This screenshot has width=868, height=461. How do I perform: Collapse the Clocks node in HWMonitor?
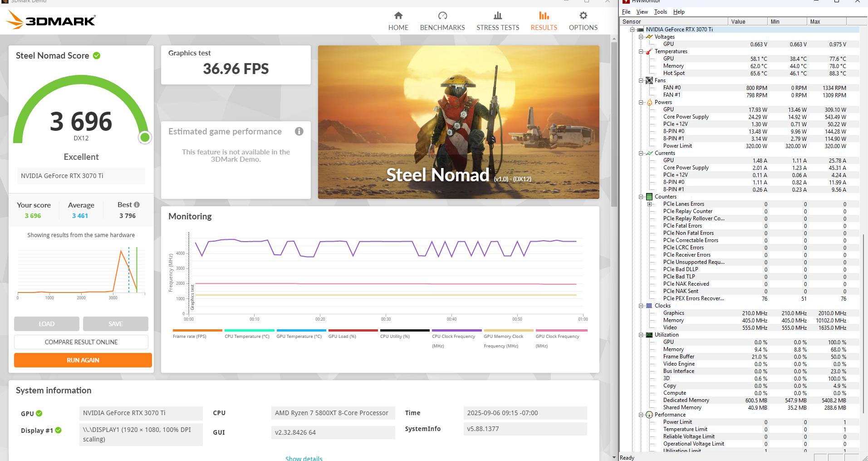(641, 306)
